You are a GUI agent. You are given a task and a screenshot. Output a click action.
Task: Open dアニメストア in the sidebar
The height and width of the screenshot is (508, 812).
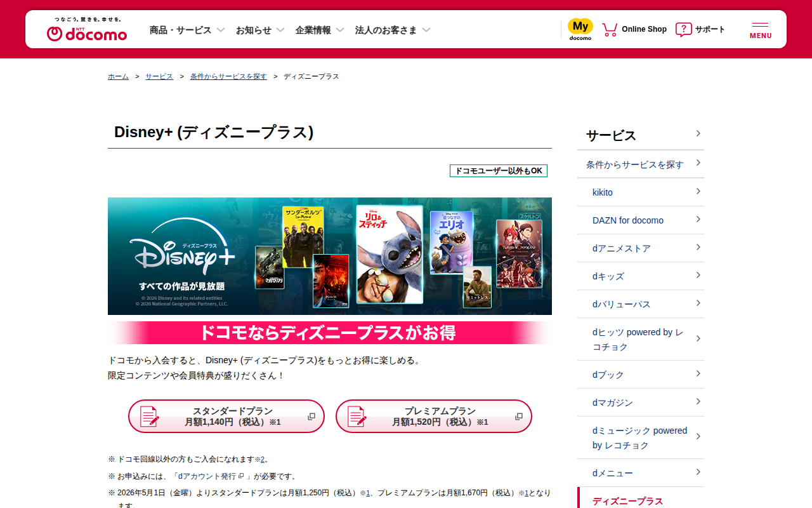click(641, 248)
